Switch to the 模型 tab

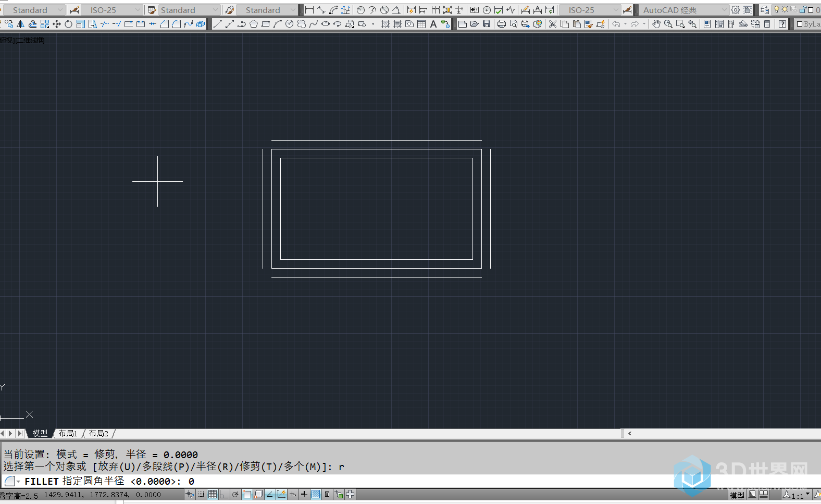click(40, 433)
